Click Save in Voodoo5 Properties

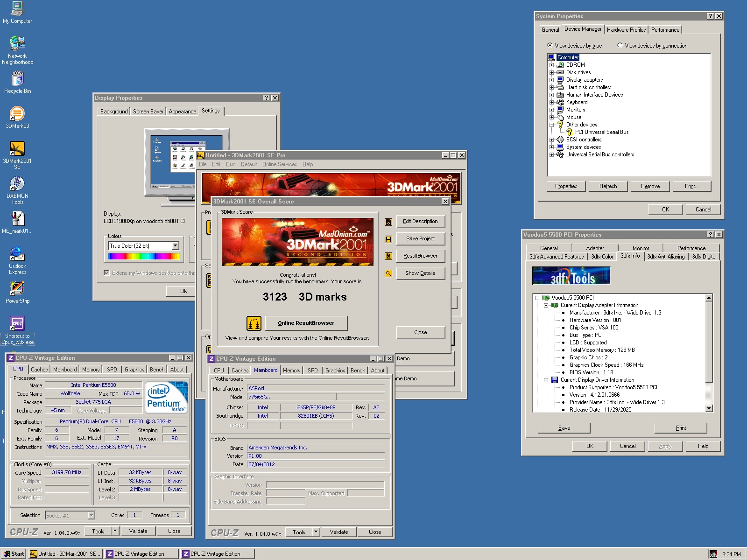pos(564,428)
